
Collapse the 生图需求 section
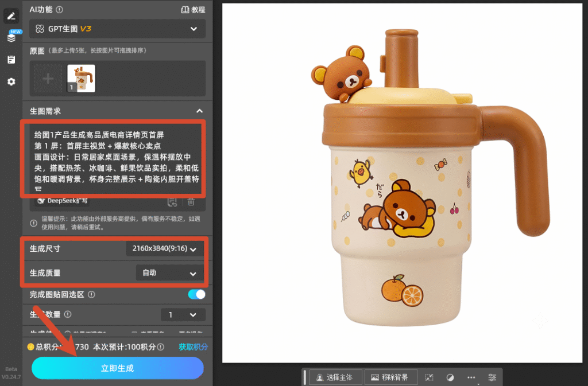(199, 111)
